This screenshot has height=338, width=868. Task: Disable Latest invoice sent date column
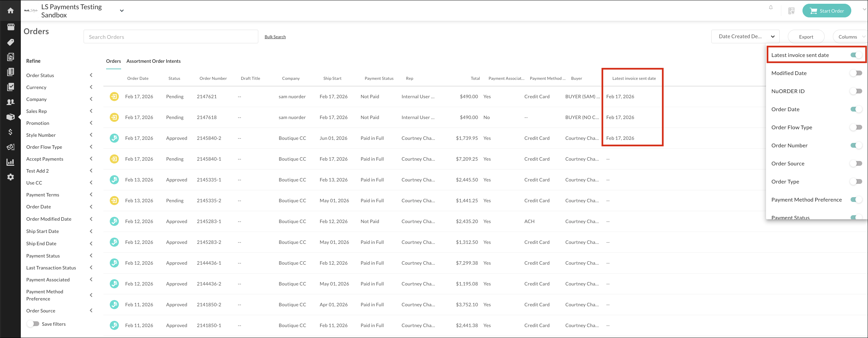(856, 55)
